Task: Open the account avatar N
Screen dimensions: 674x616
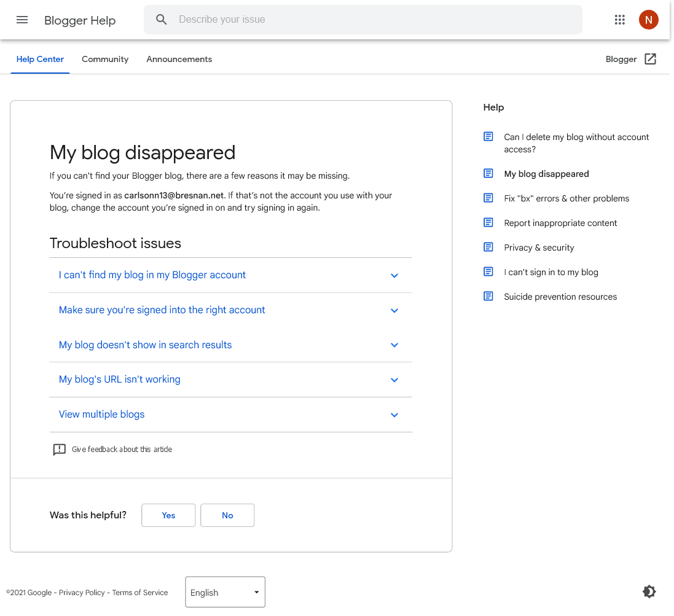Action: [x=648, y=20]
